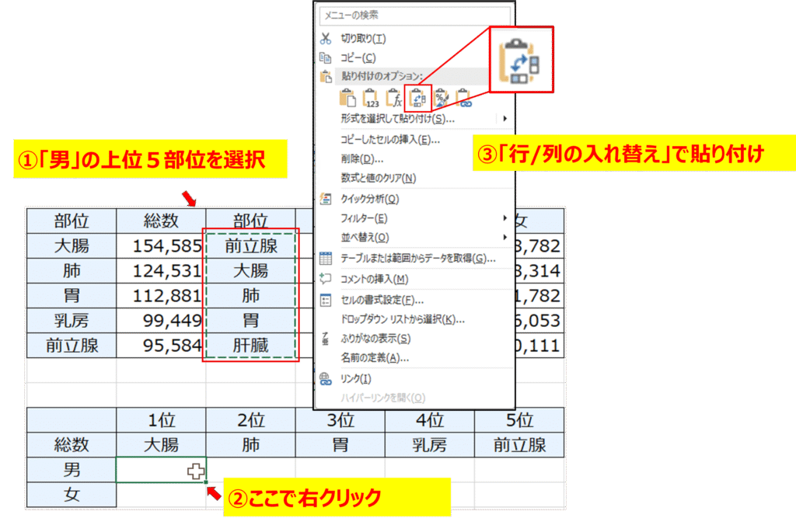Image resolution: width=796 pixels, height=532 pixels.
Task: Select the Paste Link chain icon
Action: coord(464,98)
